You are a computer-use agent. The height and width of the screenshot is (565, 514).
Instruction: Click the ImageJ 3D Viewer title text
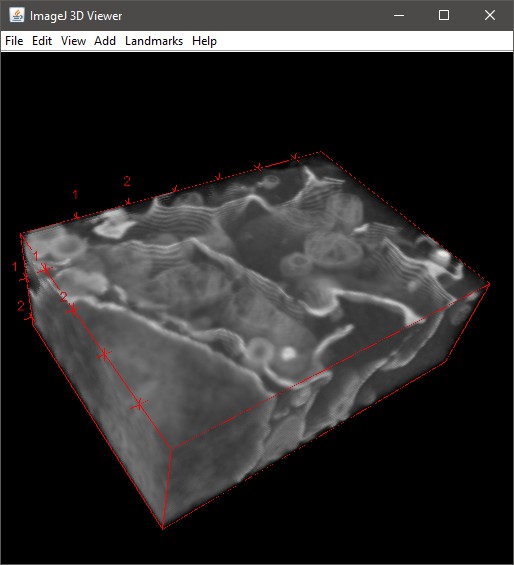[x=76, y=16]
